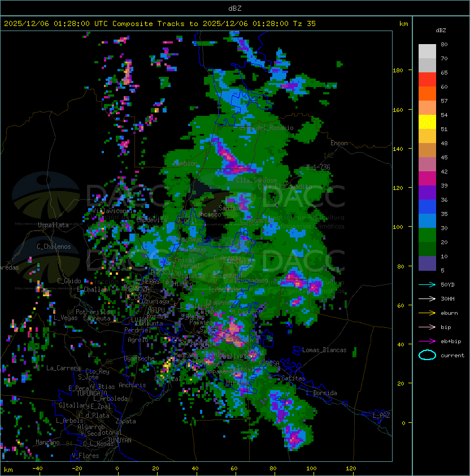
Task: Pick the orange swatch below 60 dBZ
Action: tap(427, 93)
